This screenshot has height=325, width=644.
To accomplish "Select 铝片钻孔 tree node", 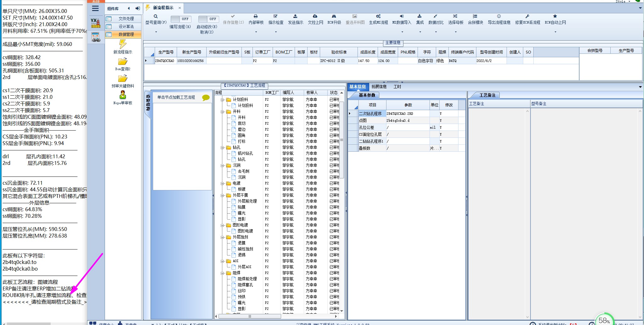I will [x=245, y=154].
